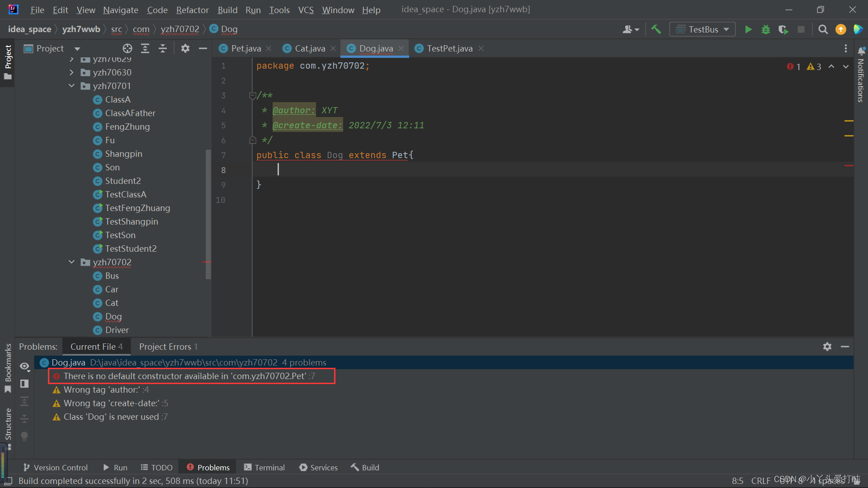Expand the yzh70702 package tree node
Image resolution: width=868 pixels, height=488 pixels.
tap(72, 262)
